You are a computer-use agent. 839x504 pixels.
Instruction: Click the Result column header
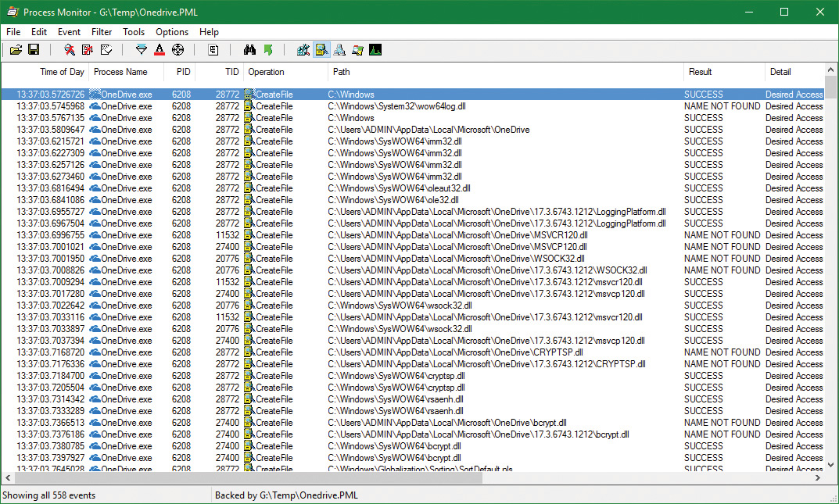700,72
